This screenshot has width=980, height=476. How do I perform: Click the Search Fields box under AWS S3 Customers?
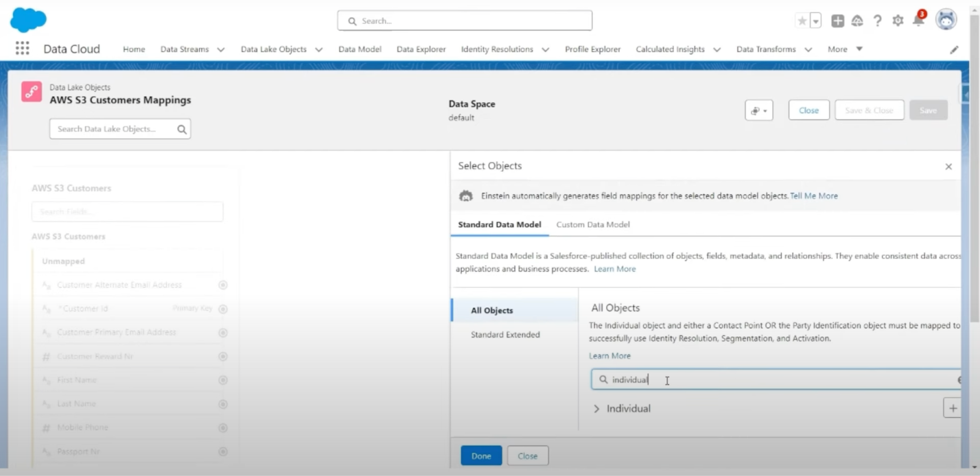127,212
